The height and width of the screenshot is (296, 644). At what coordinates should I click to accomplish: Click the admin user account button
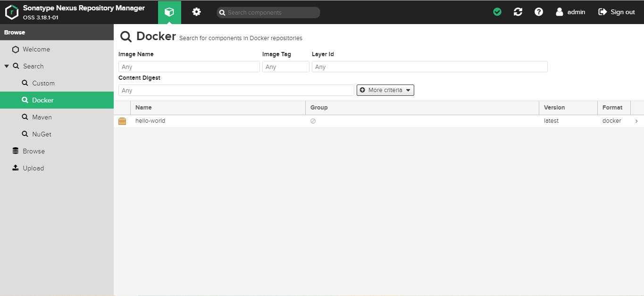click(570, 12)
